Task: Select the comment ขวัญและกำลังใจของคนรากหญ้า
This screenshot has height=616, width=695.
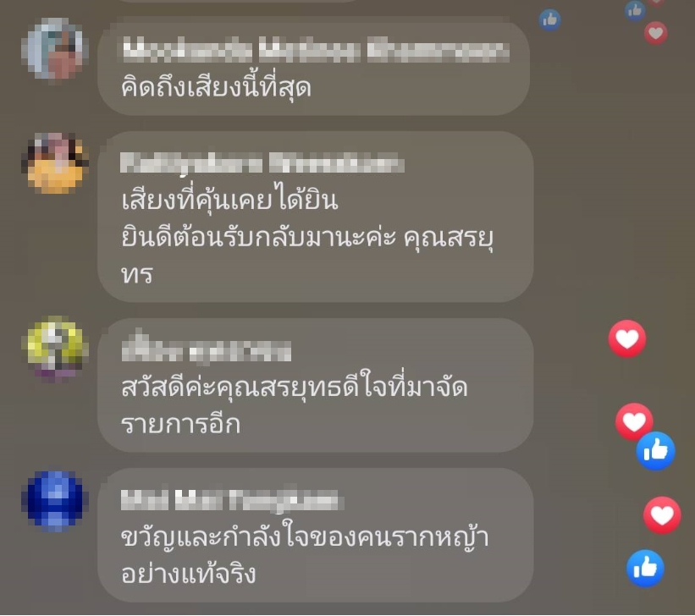Action: pyautogui.click(x=305, y=556)
